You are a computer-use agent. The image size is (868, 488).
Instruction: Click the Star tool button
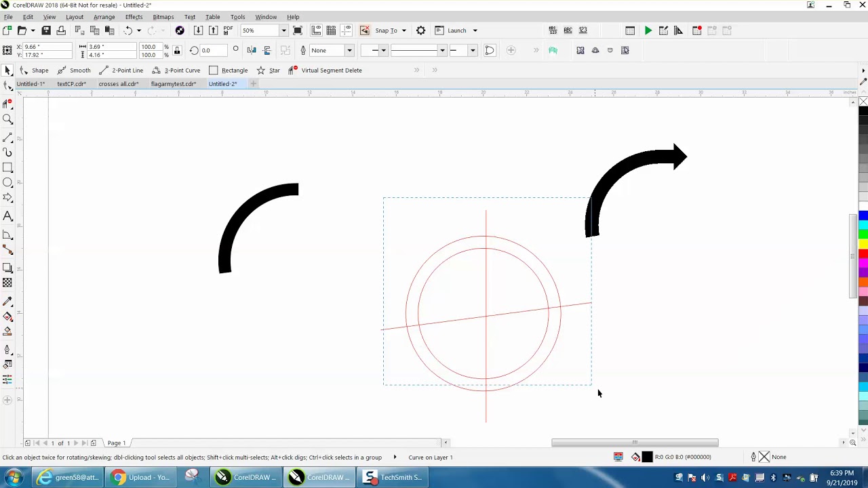[x=268, y=70]
